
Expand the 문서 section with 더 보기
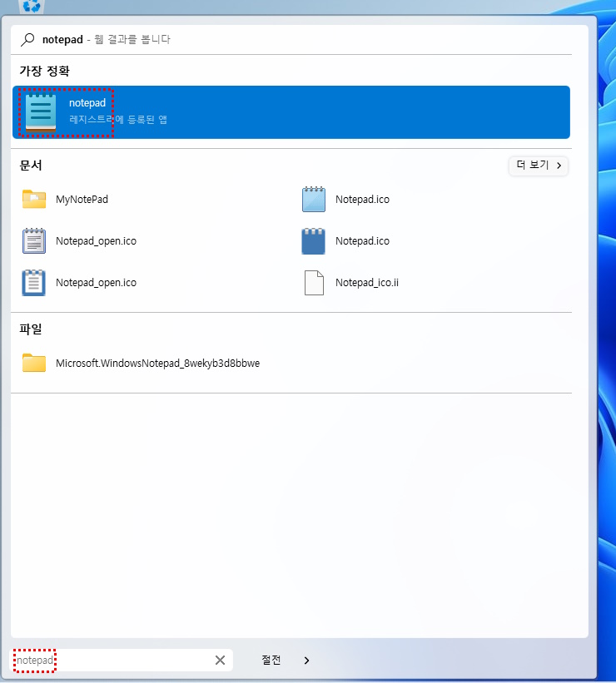pyautogui.click(x=539, y=166)
